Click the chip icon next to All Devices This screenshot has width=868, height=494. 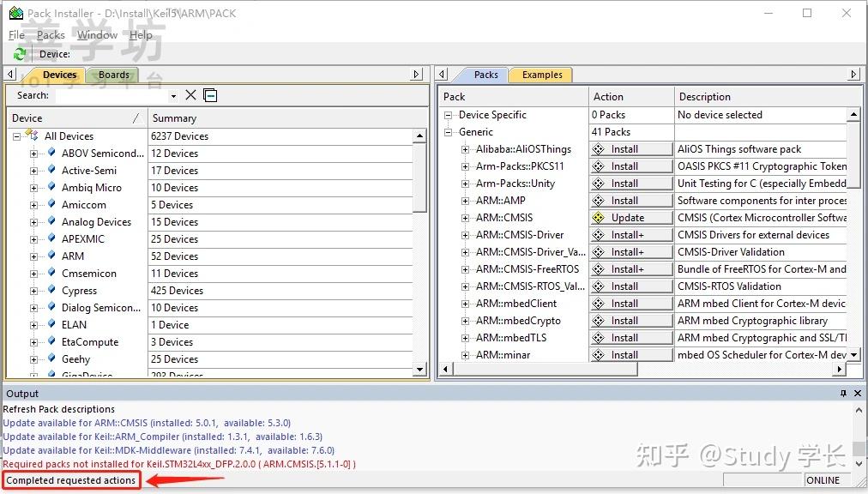30,136
